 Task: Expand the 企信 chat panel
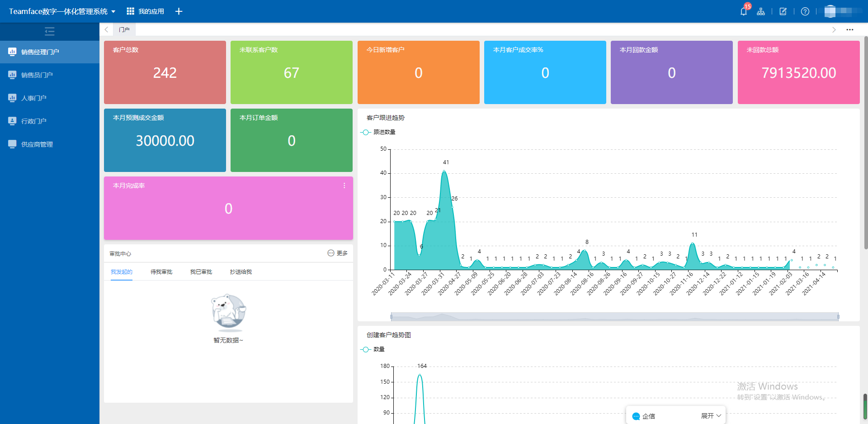(711, 416)
